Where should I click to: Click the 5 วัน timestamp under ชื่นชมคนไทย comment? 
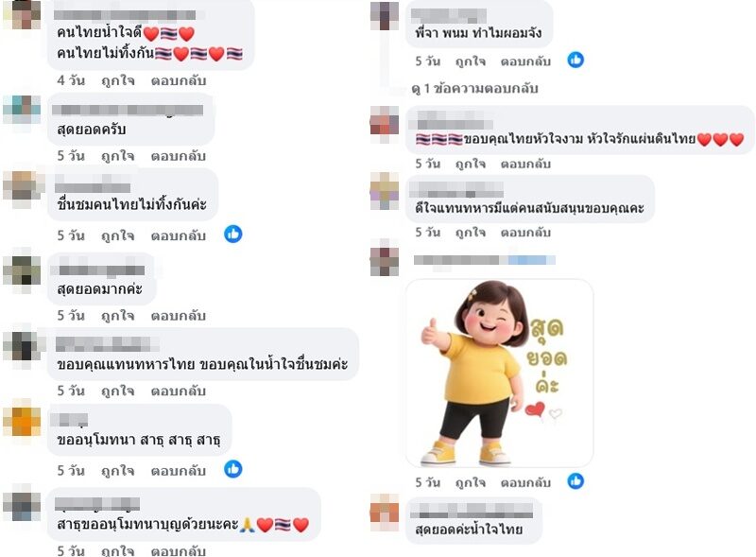(x=71, y=235)
